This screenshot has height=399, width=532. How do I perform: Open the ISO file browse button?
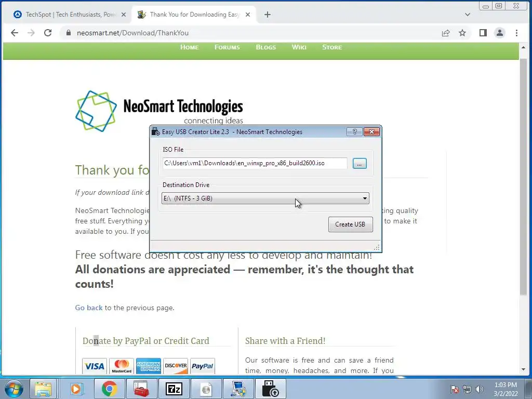pos(360,164)
